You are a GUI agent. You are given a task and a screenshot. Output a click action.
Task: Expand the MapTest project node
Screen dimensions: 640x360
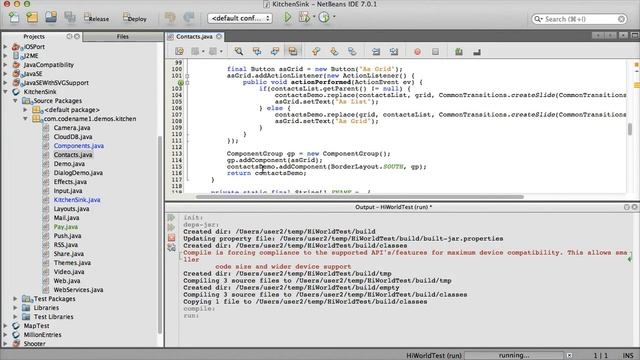click(5, 326)
